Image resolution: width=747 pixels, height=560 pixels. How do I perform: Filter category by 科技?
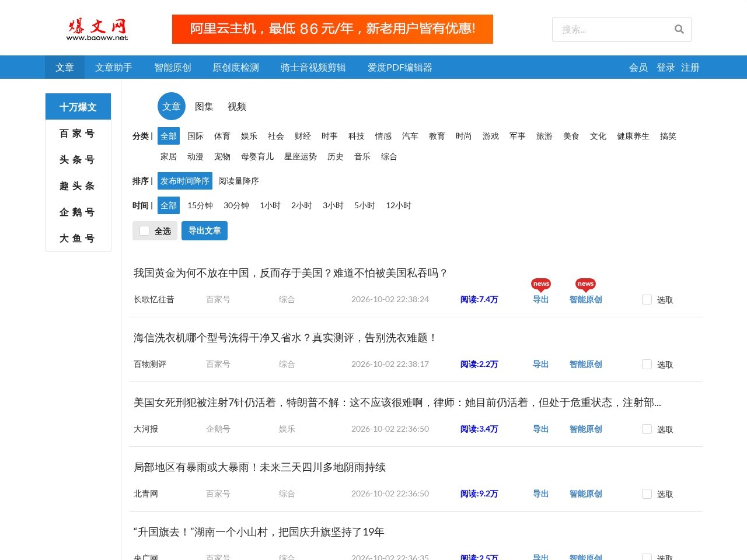coord(357,136)
